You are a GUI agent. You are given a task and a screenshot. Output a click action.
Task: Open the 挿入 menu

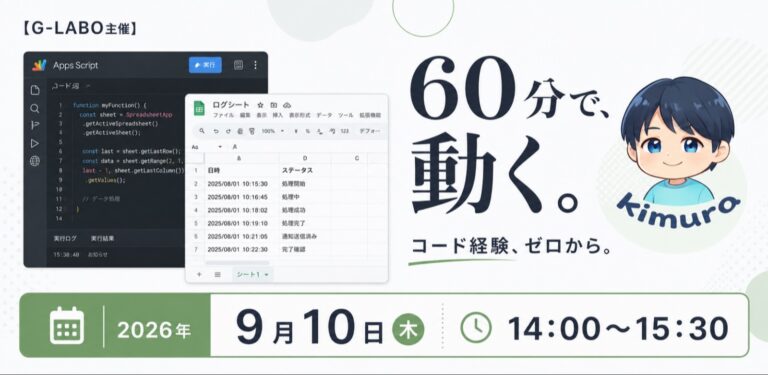[278, 116]
